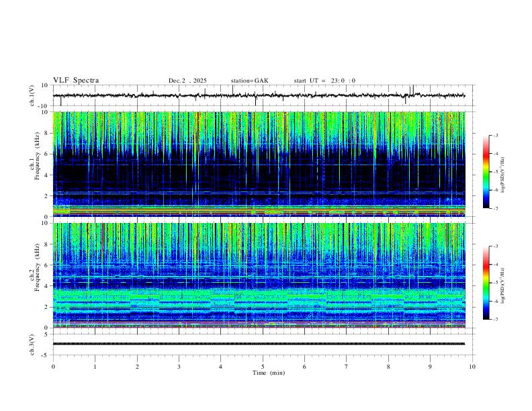Click the "-7" value on ch.1 color bar
Viewport: 532px width, 411px height.
point(495,209)
